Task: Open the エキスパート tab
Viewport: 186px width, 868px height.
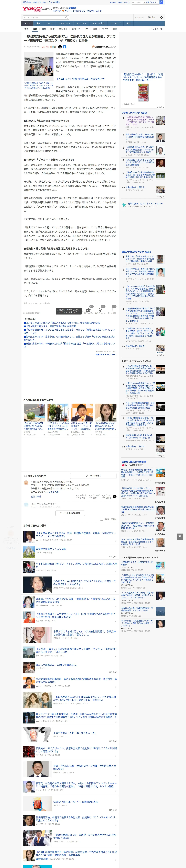Action: [x=64, y=24]
